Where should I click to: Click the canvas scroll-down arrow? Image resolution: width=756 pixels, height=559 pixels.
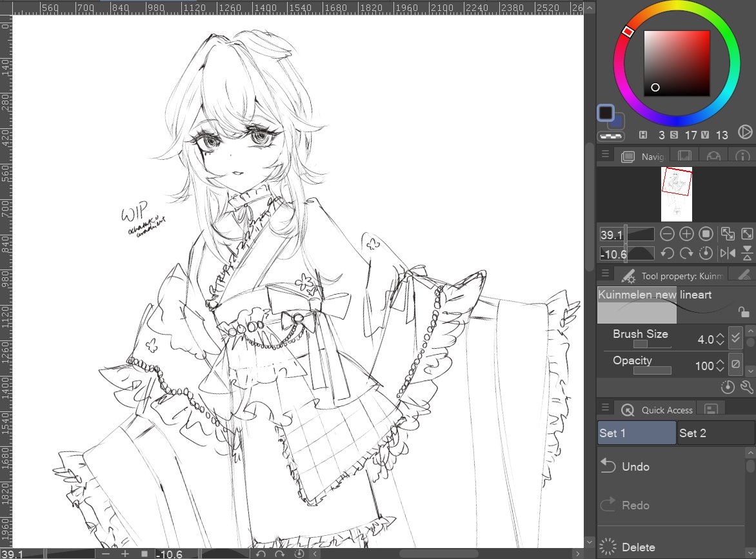tap(590, 542)
